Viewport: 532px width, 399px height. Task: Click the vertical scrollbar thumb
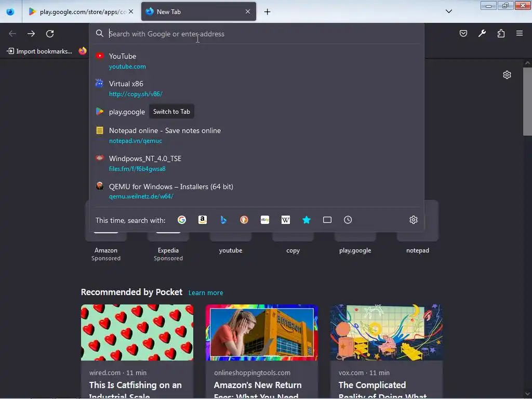click(527, 101)
